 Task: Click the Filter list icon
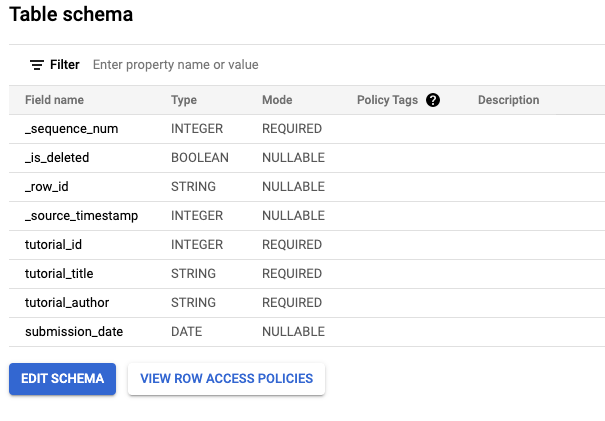pos(37,65)
